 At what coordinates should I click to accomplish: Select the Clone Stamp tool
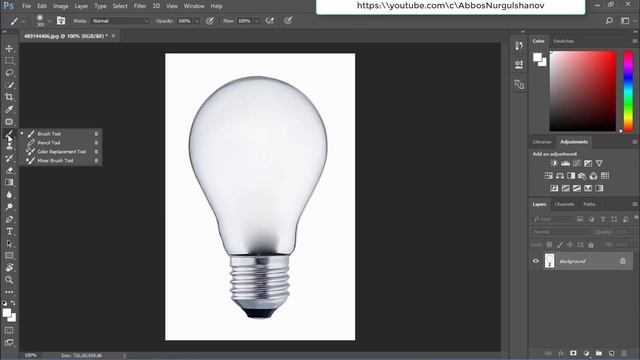point(9,146)
